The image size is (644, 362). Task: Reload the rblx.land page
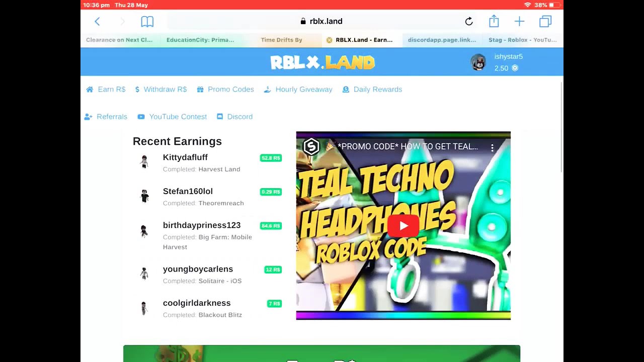(469, 21)
